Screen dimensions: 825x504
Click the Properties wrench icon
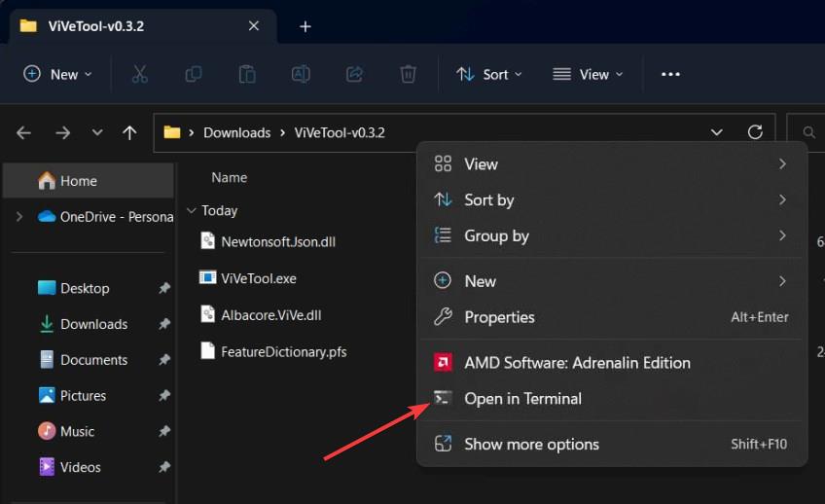click(x=443, y=317)
